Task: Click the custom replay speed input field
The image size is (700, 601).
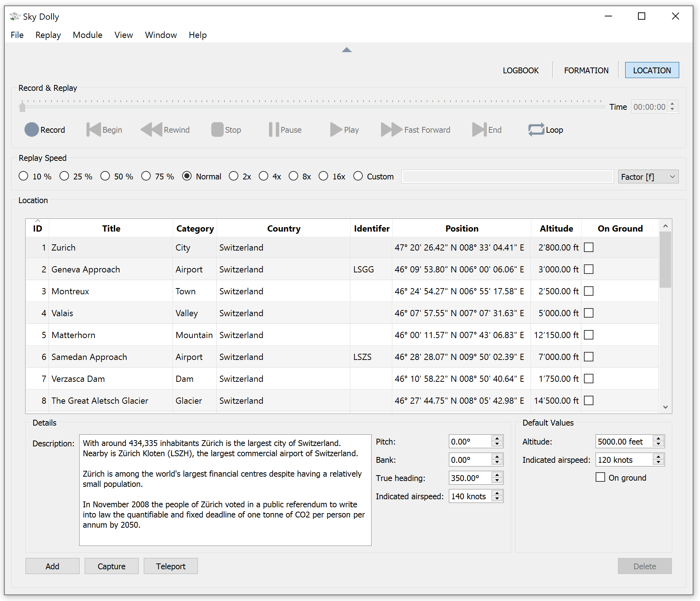Action: [x=507, y=177]
